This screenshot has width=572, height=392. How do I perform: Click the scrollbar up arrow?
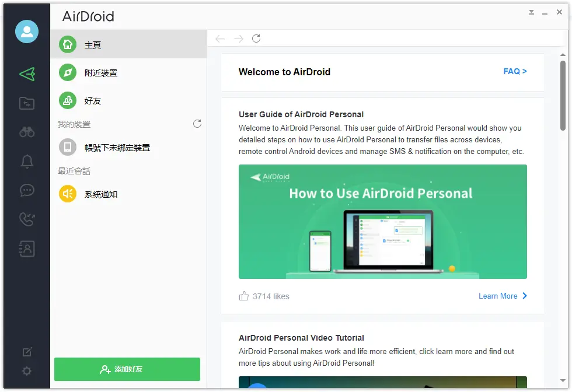(x=563, y=55)
